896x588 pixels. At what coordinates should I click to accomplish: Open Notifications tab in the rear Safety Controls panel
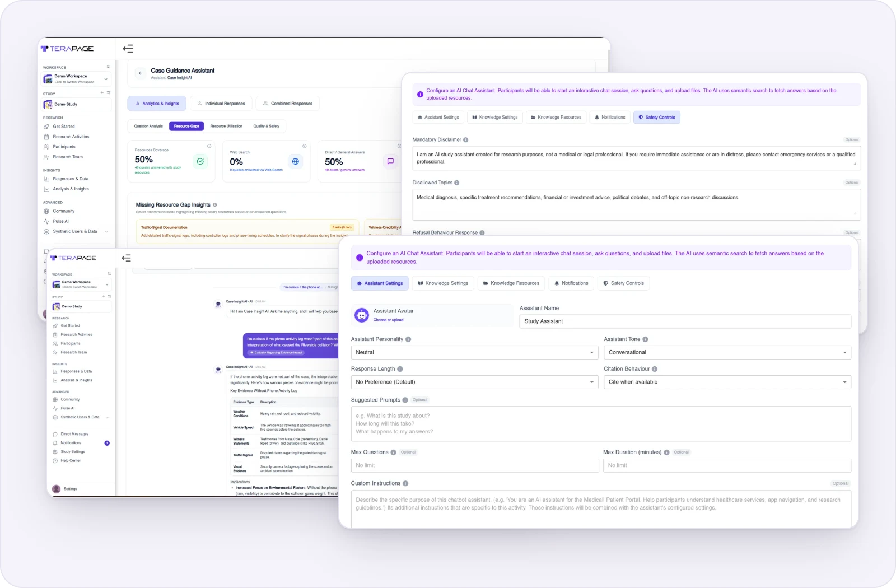tap(609, 118)
